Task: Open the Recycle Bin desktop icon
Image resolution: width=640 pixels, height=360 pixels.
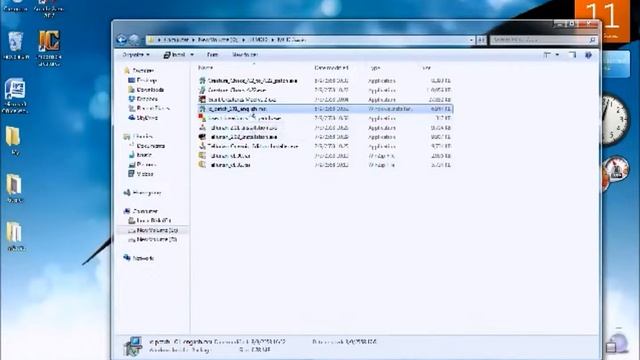Action: pos(16,45)
